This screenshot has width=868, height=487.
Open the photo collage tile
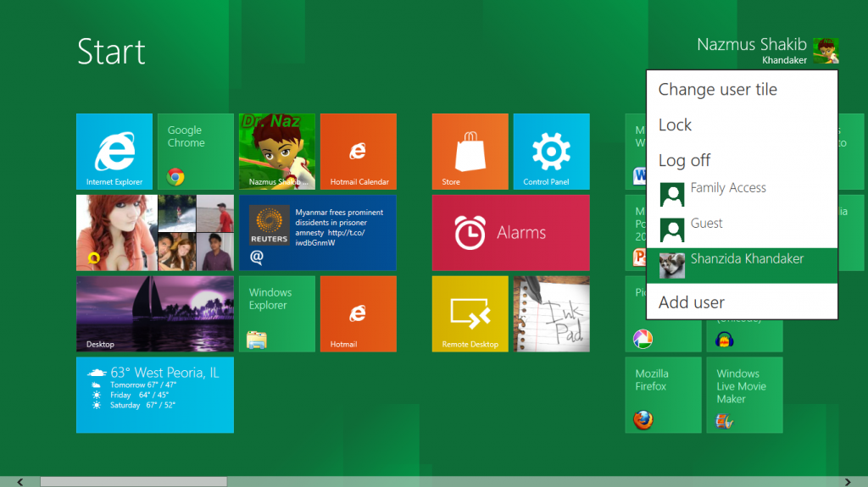click(155, 232)
